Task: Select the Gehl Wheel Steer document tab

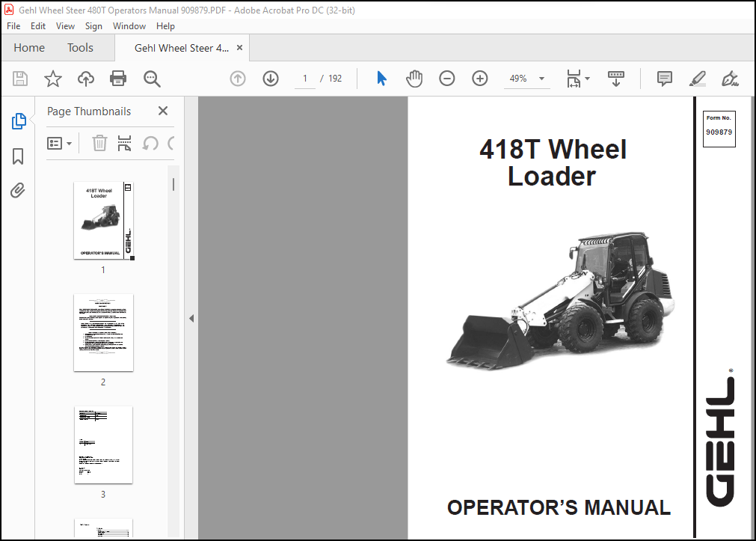Action: point(182,48)
